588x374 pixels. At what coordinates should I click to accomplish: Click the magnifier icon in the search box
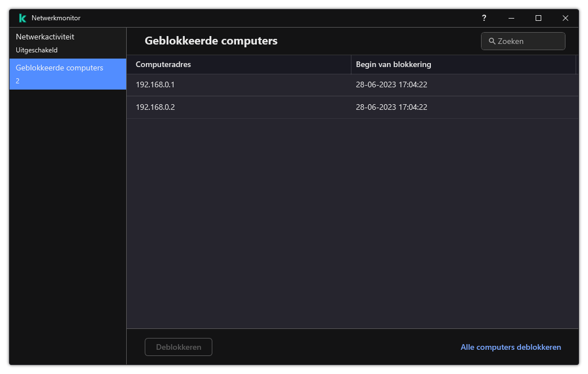click(x=492, y=41)
